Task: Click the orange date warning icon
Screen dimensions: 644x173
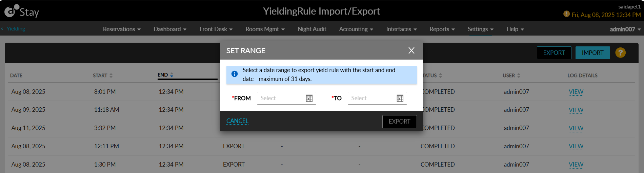Action: pos(566,14)
